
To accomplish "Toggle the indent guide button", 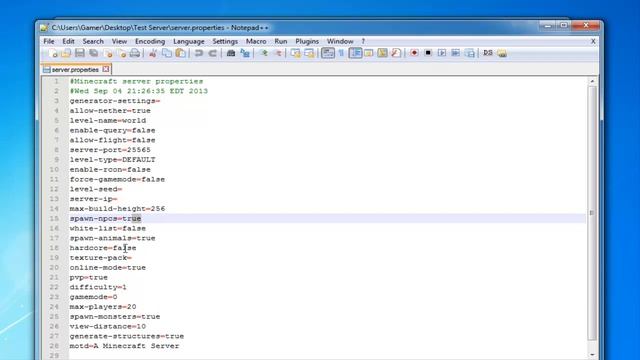I will [x=356, y=53].
